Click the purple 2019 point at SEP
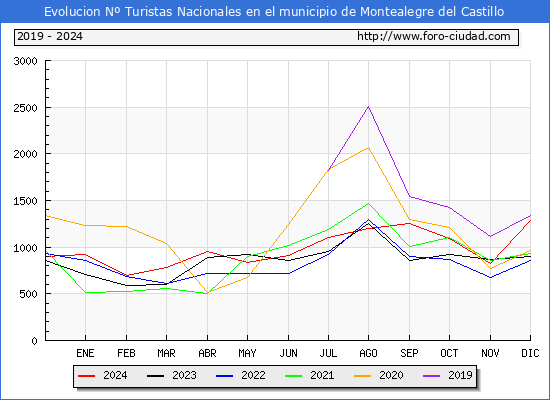 [x=409, y=196]
